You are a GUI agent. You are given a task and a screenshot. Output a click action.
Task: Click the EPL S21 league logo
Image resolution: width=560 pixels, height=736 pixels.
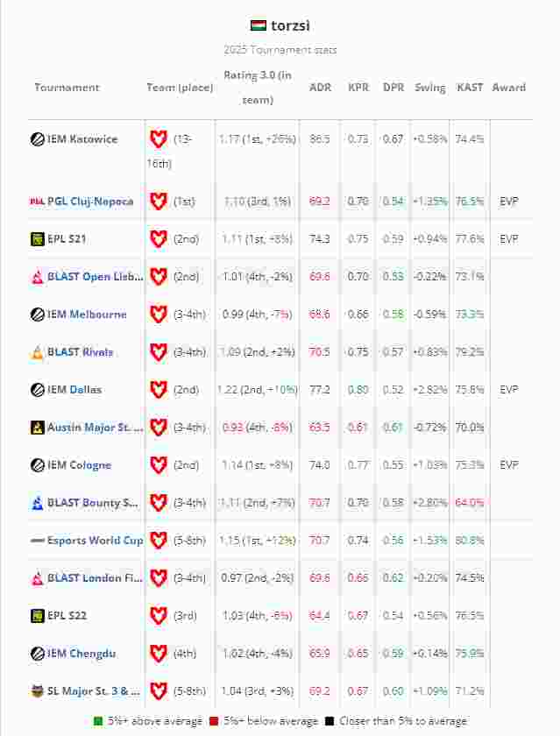click(x=38, y=239)
